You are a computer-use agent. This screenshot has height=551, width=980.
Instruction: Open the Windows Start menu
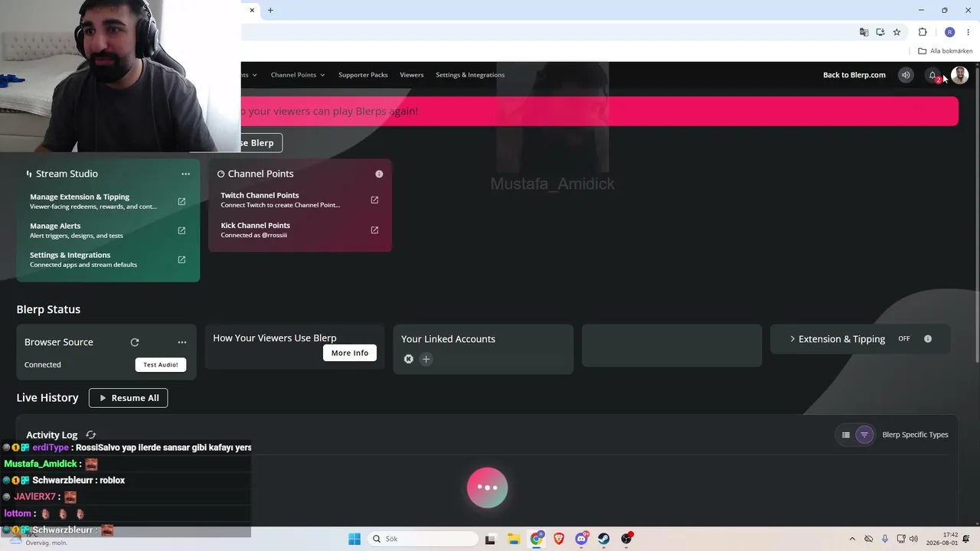(354, 539)
